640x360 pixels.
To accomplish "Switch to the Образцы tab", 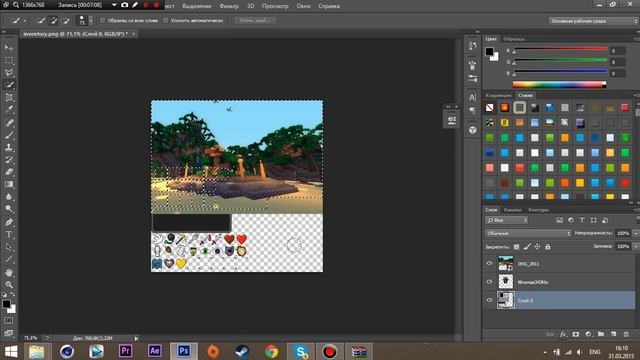I will 514,39.
